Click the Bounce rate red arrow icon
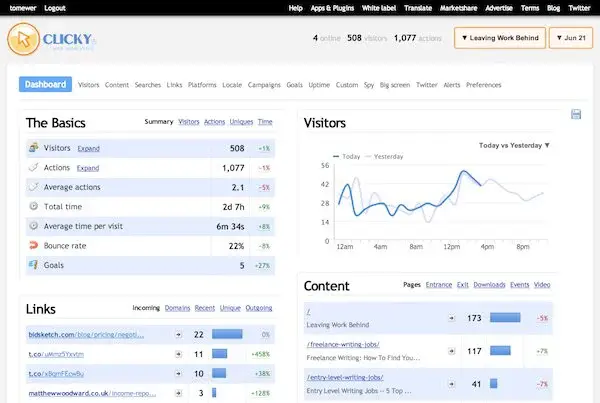Screen dimensions: 600x403 [x=34, y=245]
